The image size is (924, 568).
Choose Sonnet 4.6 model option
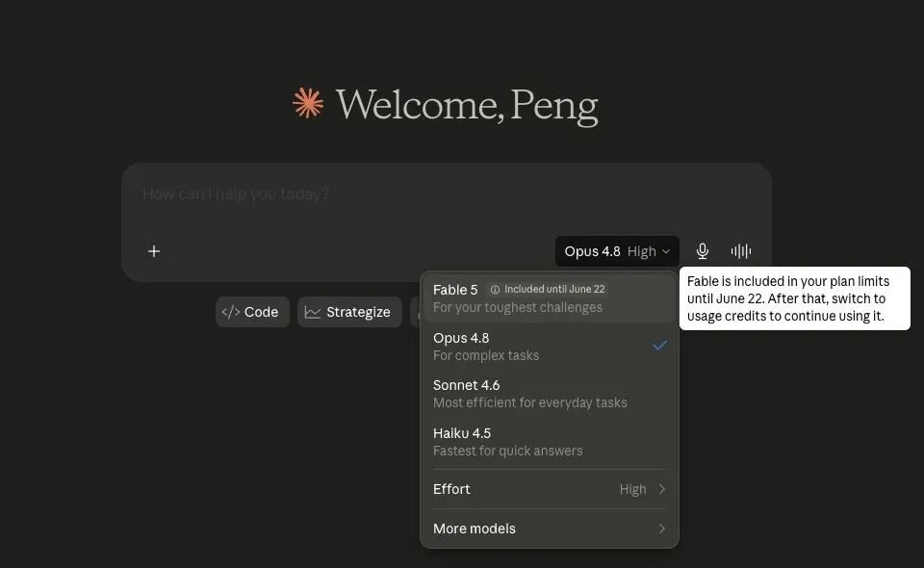(x=550, y=394)
